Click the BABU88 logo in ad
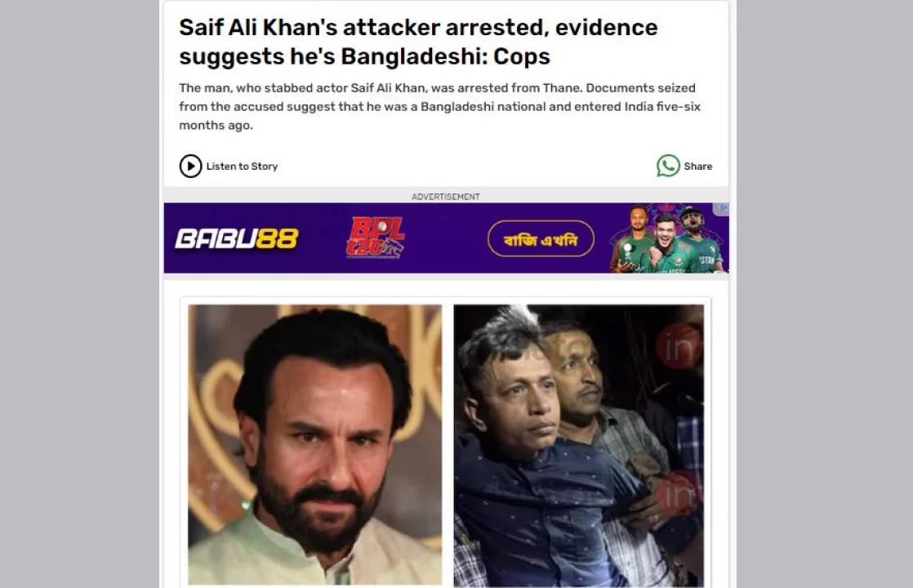This screenshot has width=913, height=588. [x=236, y=238]
